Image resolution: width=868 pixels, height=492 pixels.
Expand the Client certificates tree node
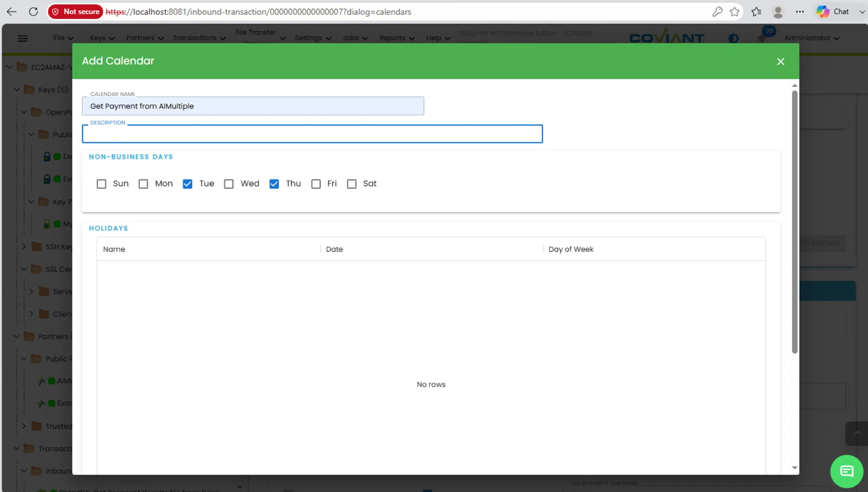pos(31,314)
